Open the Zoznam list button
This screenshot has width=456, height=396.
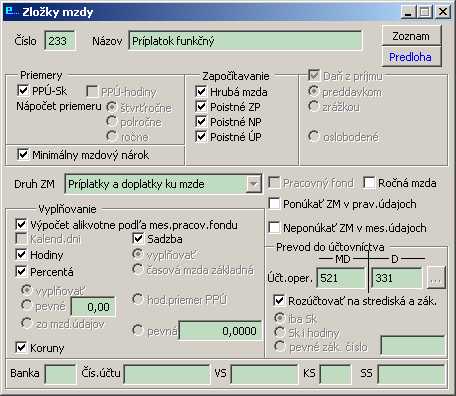click(x=411, y=36)
